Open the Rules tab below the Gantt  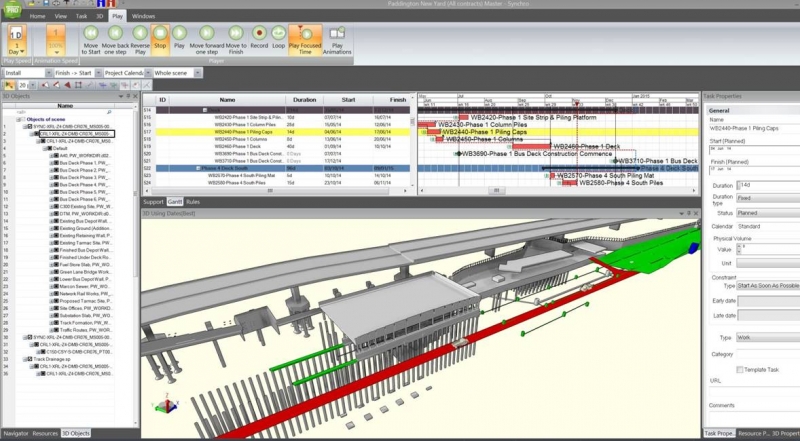click(193, 202)
